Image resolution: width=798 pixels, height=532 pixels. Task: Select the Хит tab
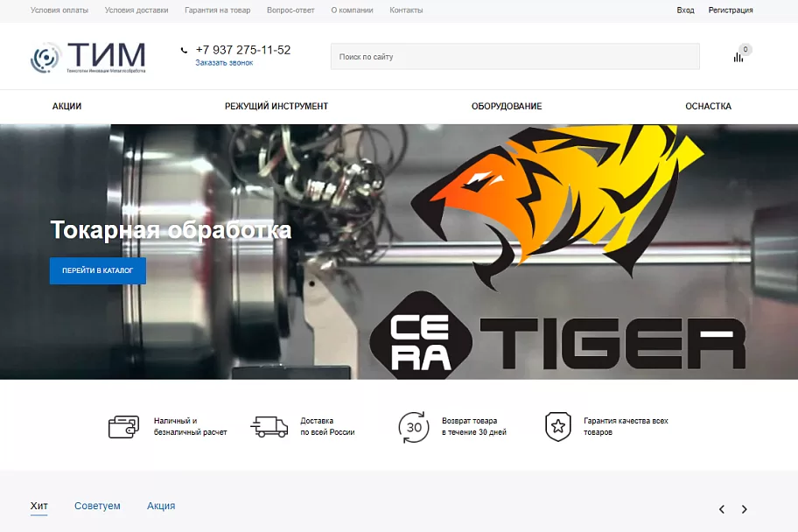[38, 506]
